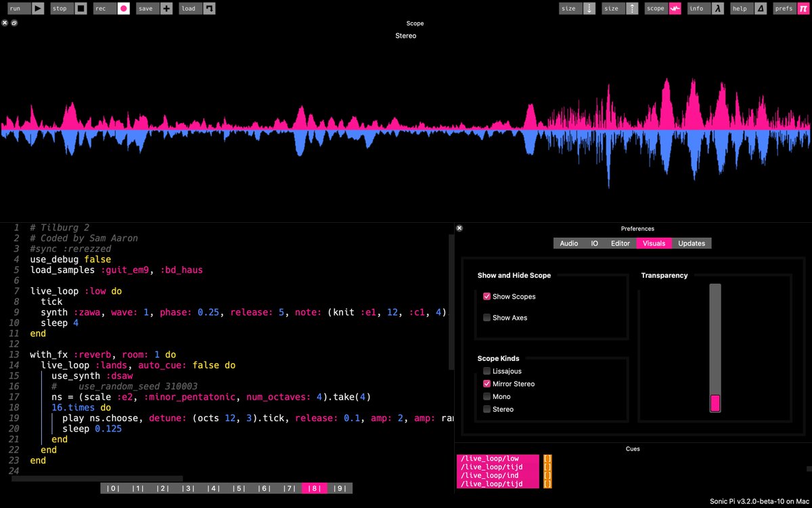Uncheck the Show Scopes option
Screen dimensions: 812x508
coord(487,296)
